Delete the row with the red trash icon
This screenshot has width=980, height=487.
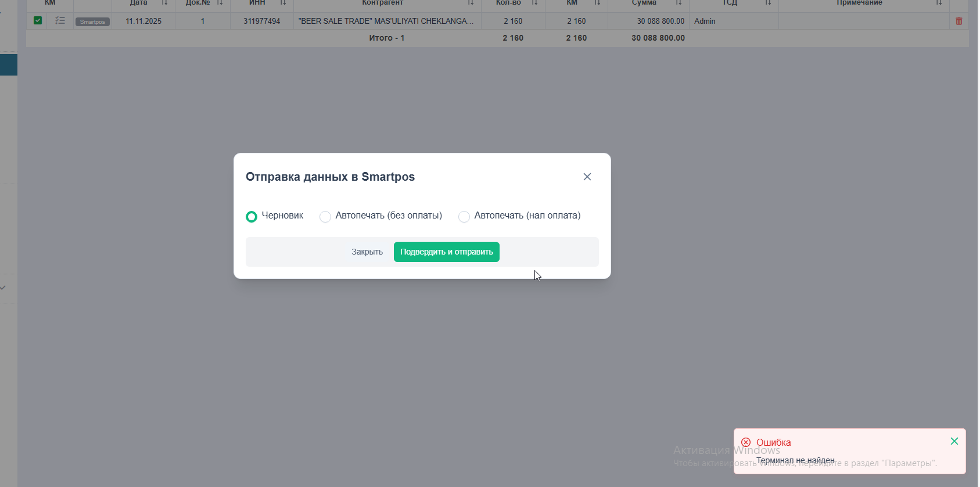tap(959, 21)
